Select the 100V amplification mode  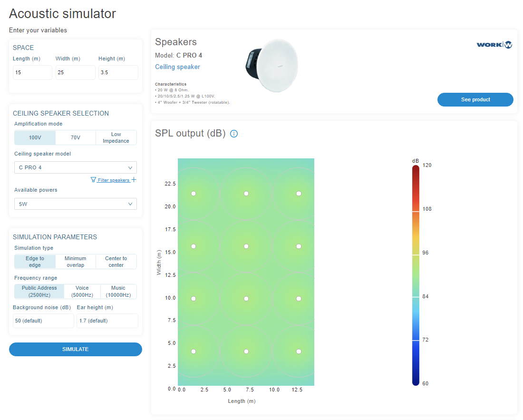35,137
